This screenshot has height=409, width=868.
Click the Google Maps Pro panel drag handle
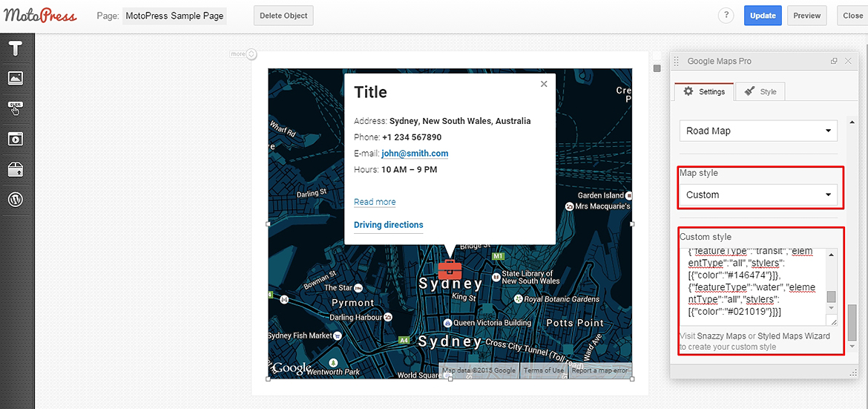[676, 62]
